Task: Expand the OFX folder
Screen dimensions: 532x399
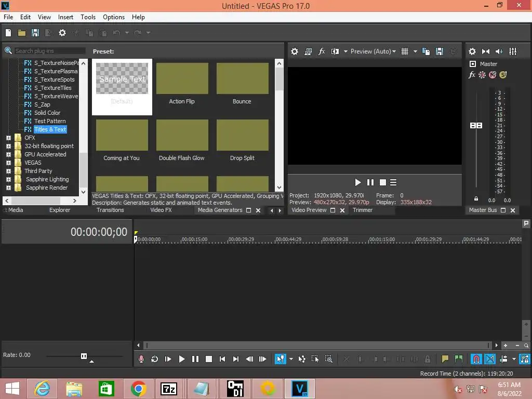Action: point(8,138)
